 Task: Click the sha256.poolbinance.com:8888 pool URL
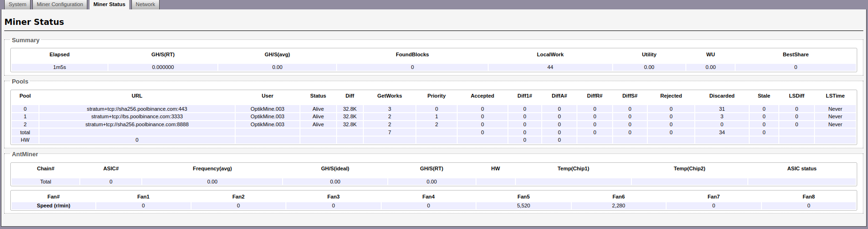tap(137, 124)
